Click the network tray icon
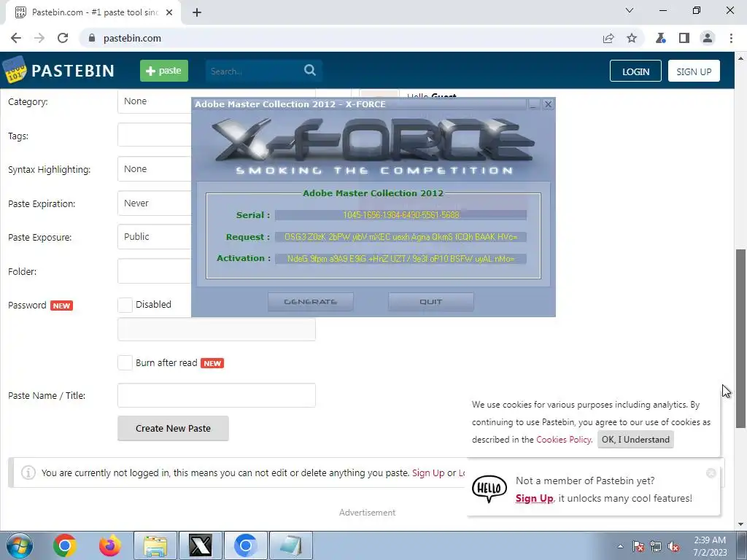This screenshot has width=747, height=560. coord(656,547)
